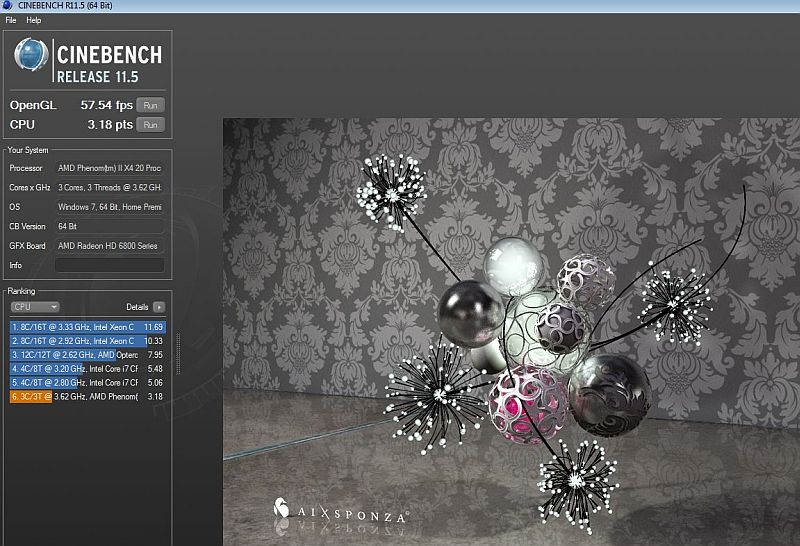Click the CPU score 3.18 pts
Image resolution: width=800 pixels, height=546 pixels.
point(110,125)
